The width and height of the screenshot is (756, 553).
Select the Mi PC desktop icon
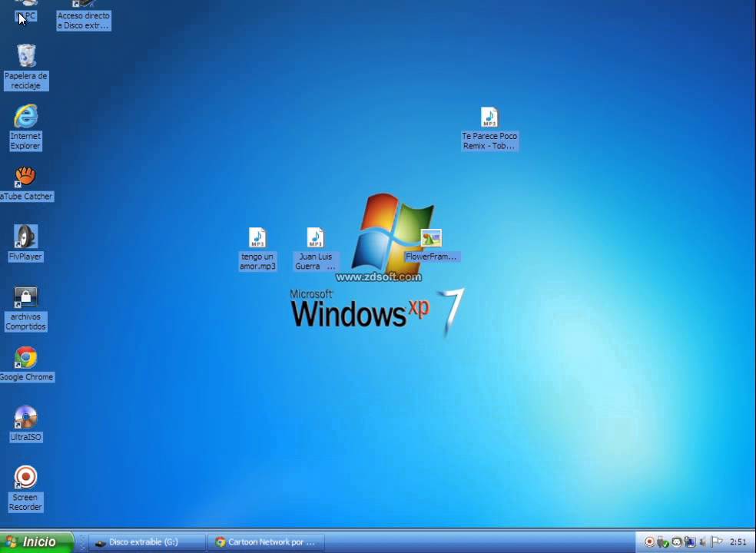click(26, 8)
